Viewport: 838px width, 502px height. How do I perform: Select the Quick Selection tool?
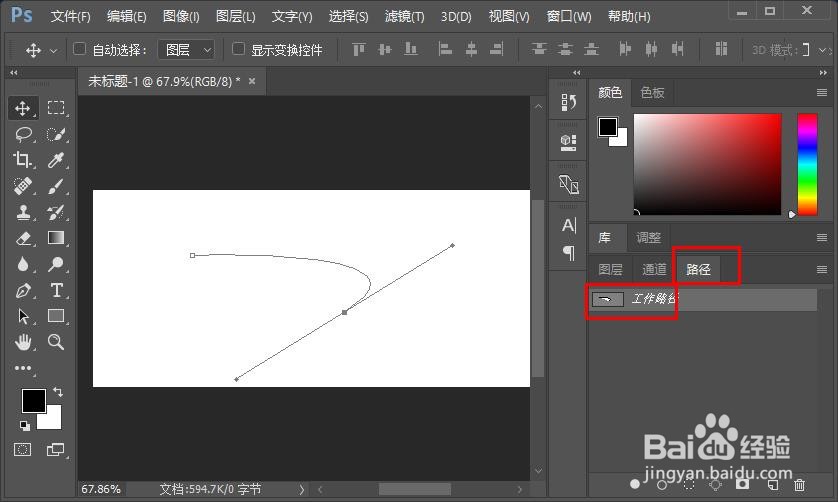click(56, 134)
